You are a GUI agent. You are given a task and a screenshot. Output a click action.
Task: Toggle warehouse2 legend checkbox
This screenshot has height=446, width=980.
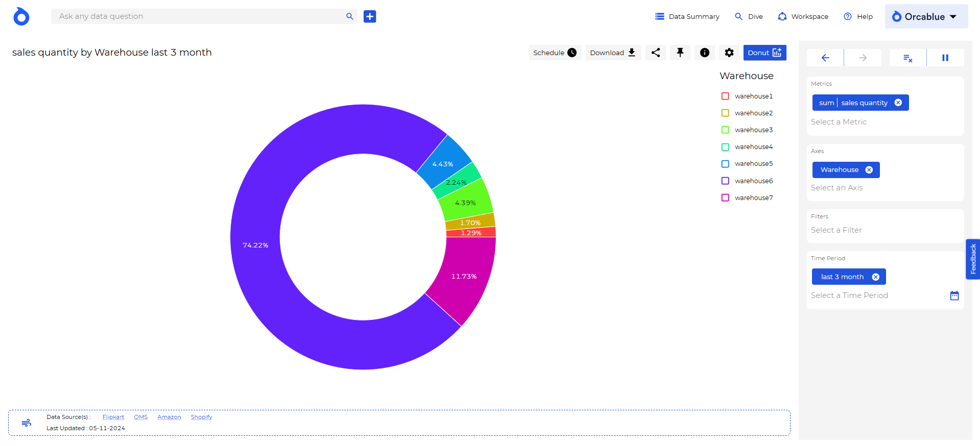[x=725, y=113]
